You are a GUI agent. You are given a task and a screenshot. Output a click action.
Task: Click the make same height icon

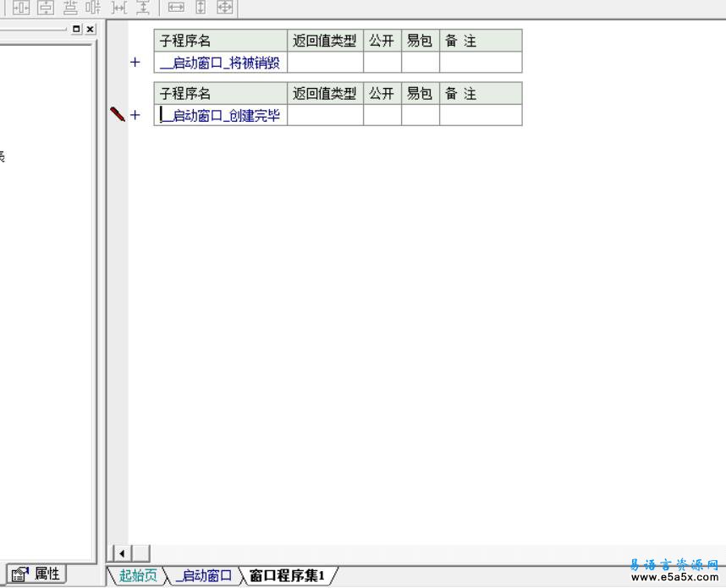(201, 7)
